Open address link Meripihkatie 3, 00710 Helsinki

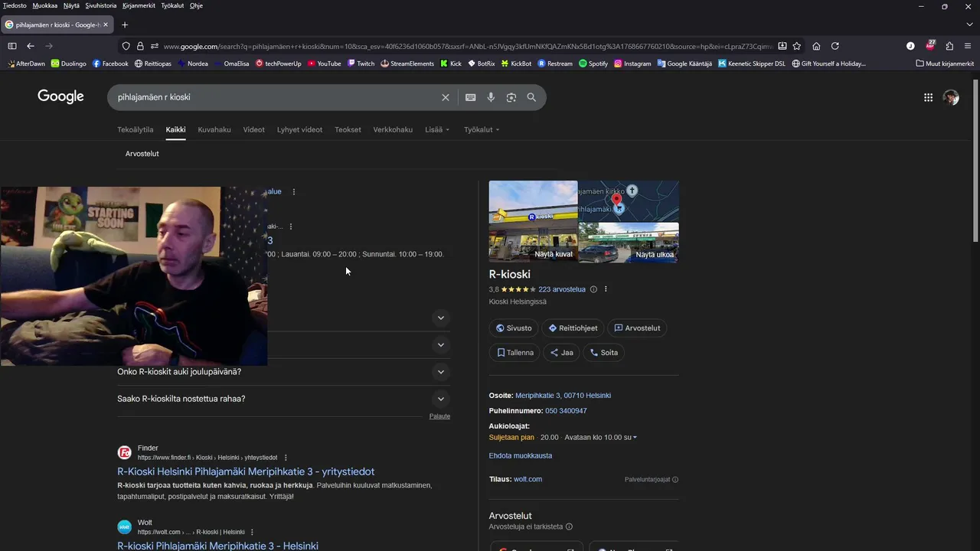[x=563, y=396]
